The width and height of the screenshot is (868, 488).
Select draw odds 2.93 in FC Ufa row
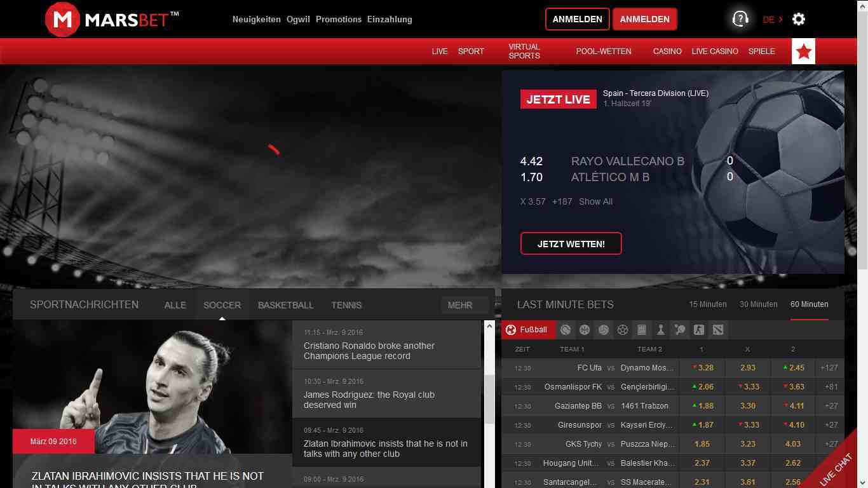[x=748, y=367]
